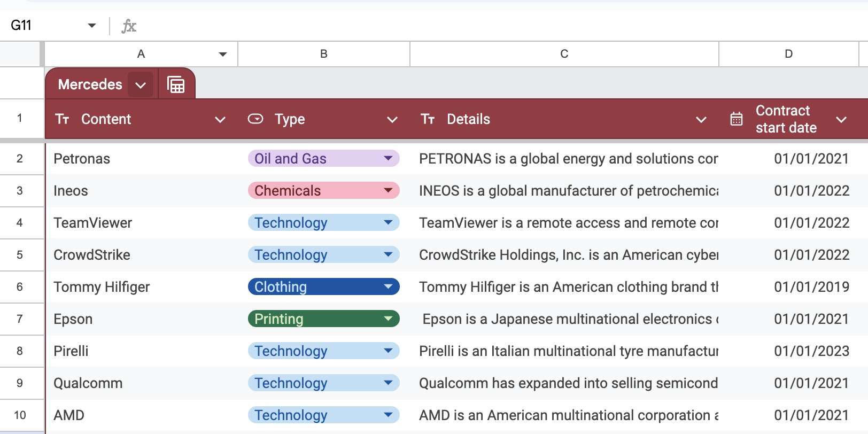Viewport: 868px width, 434px height.
Task: Select the CrowdStrike Holdings details cell
Action: 564,255
